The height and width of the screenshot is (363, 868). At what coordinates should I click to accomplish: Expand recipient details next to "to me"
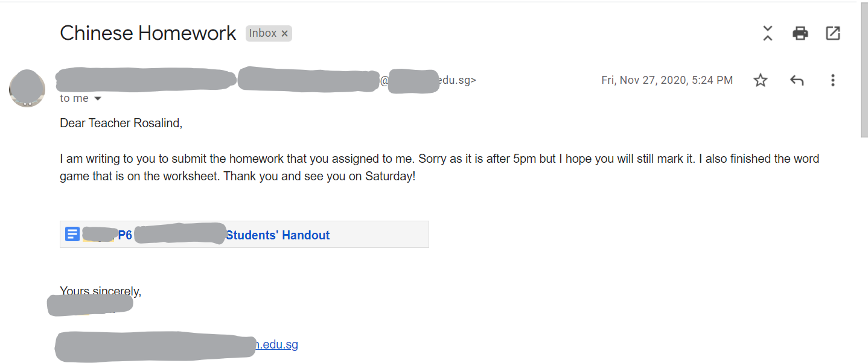pos(98,99)
